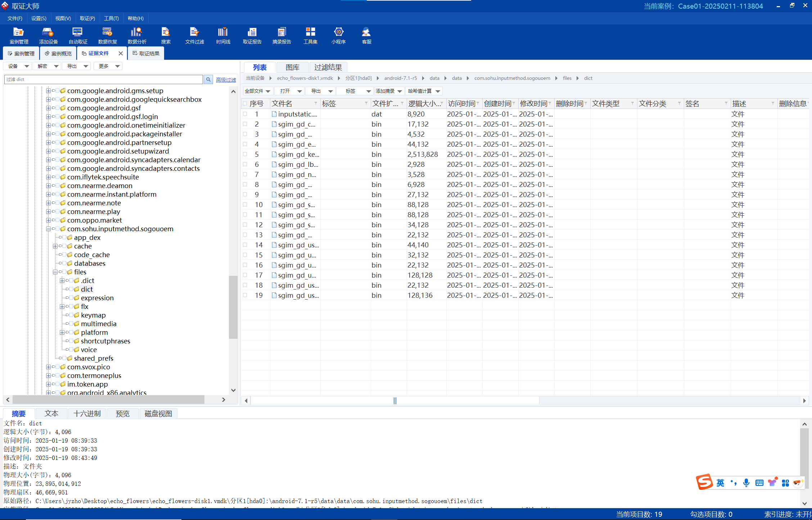This screenshot has width=812, height=520.
Task: Open the 解密 dropdown
Action: click(47, 66)
